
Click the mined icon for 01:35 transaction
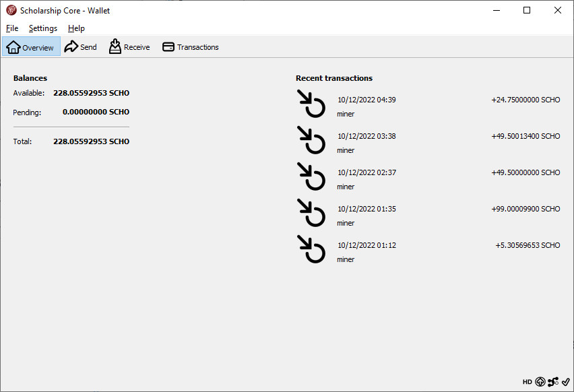(311, 213)
